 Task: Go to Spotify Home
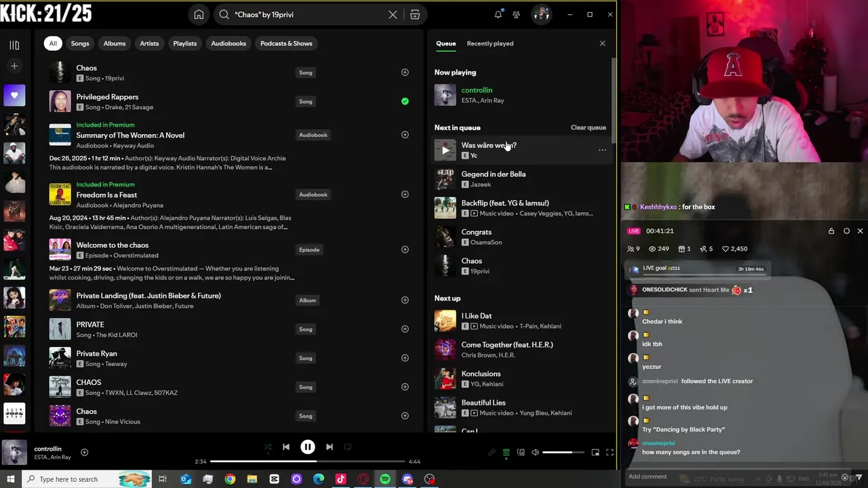click(x=199, y=14)
